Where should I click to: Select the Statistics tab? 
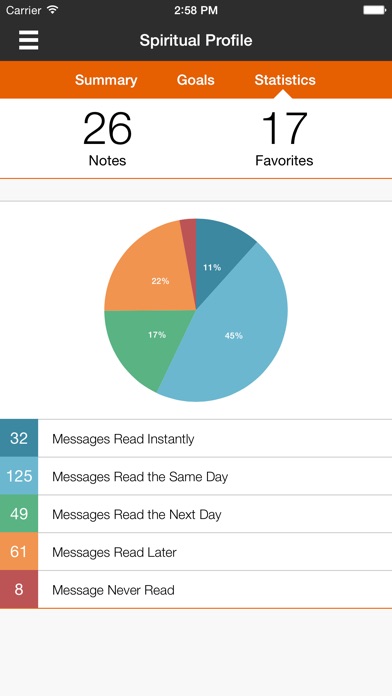(x=285, y=80)
